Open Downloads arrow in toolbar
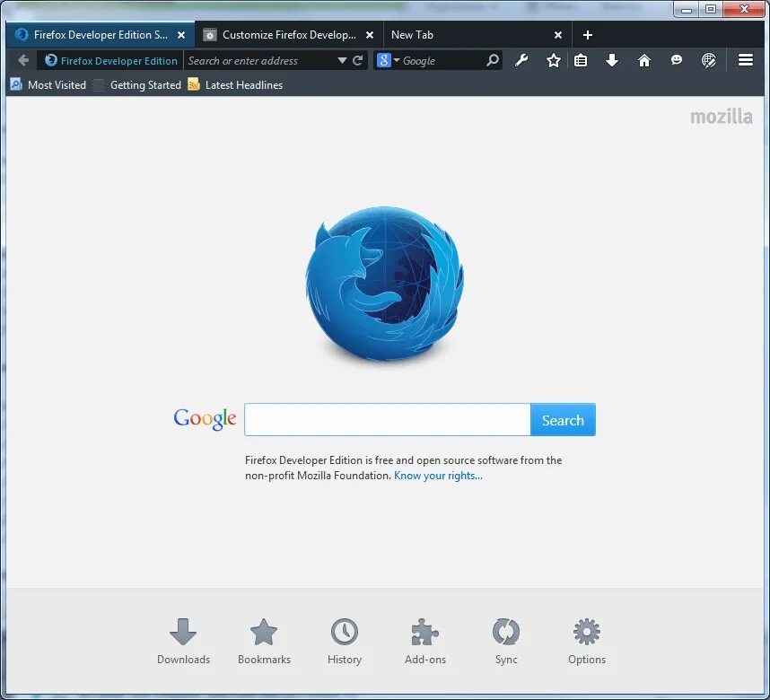The image size is (770, 700). click(x=612, y=60)
